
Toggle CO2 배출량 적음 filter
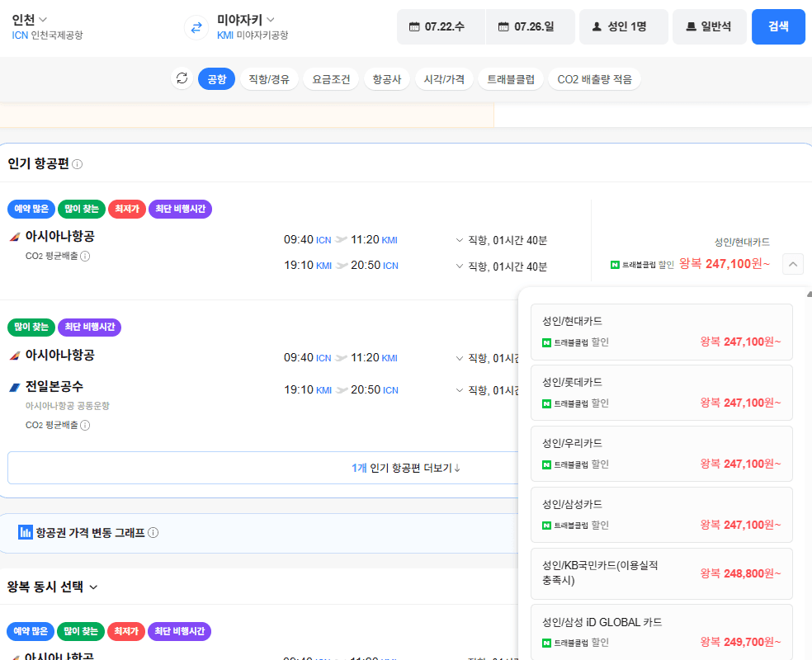point(594,79)
